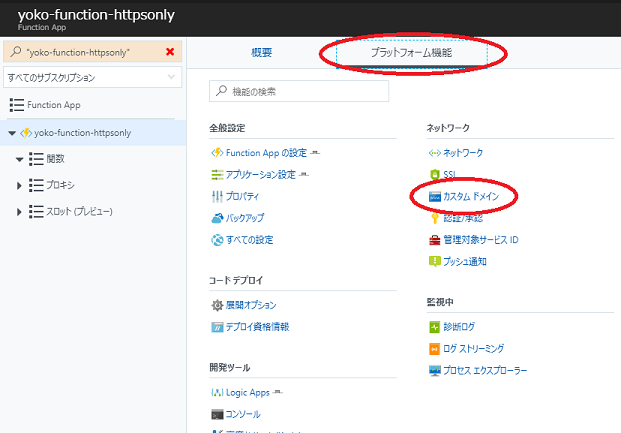Open the すべての設定 link
Viewport: 621px width, 433px height.
click(x=250, y=240)
